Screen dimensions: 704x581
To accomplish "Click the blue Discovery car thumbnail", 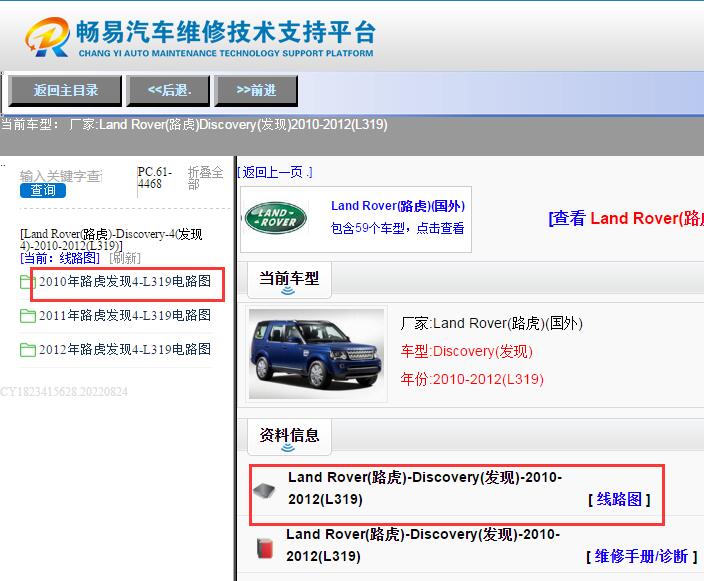I will tap(317, 354).
